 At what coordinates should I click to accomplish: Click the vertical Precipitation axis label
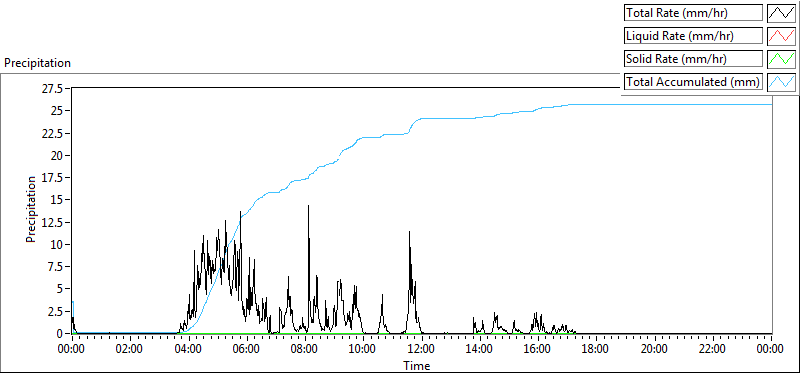(31, 209)
